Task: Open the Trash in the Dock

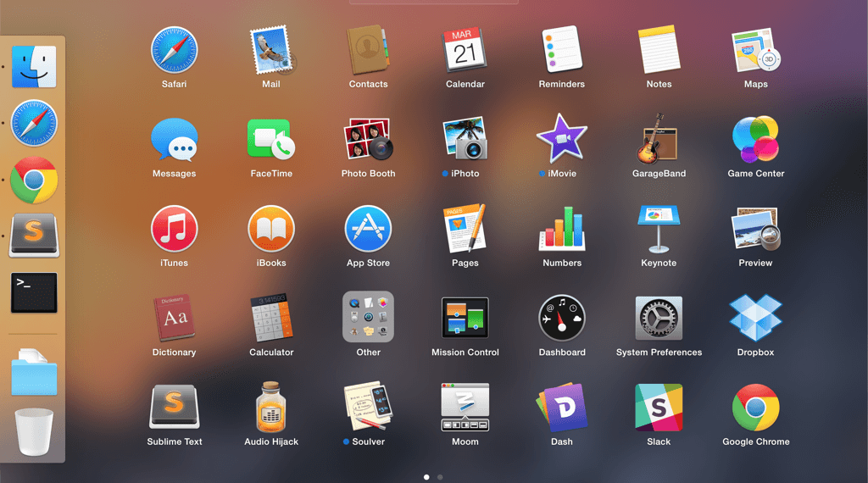Action: pos(34,432)
